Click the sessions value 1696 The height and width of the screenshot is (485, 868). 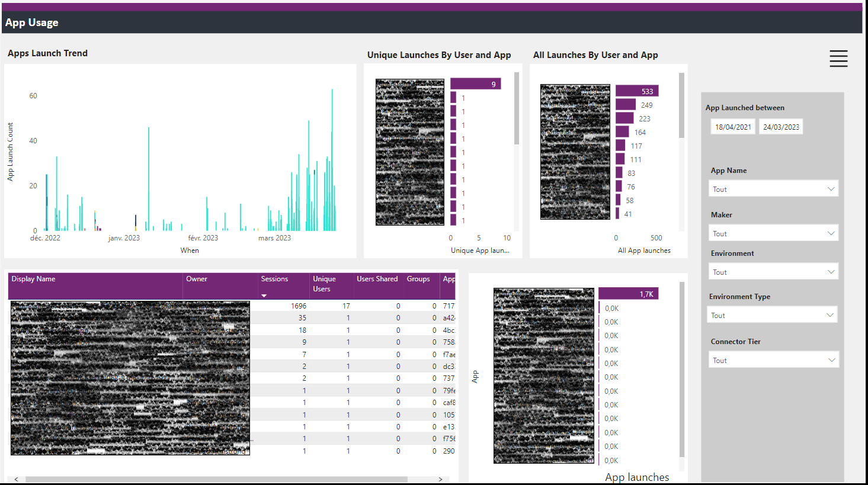click(299, 306)
